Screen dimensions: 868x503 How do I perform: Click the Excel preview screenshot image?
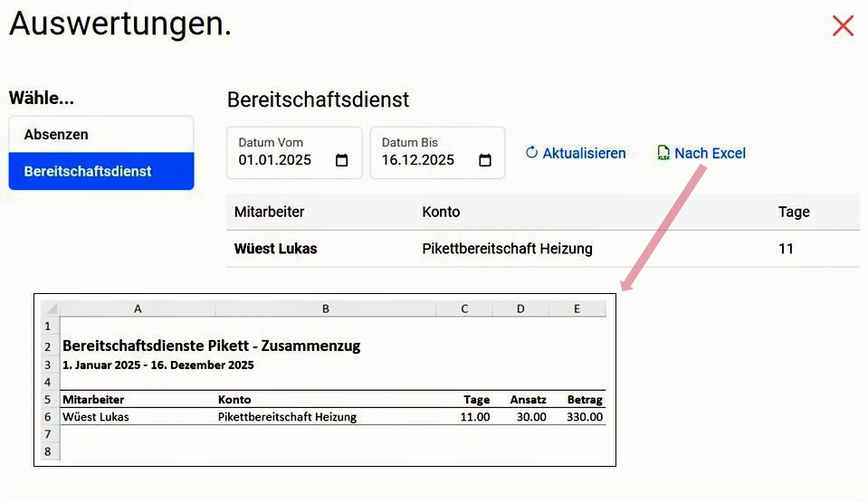pyautogui.click(x=325, y=379)
